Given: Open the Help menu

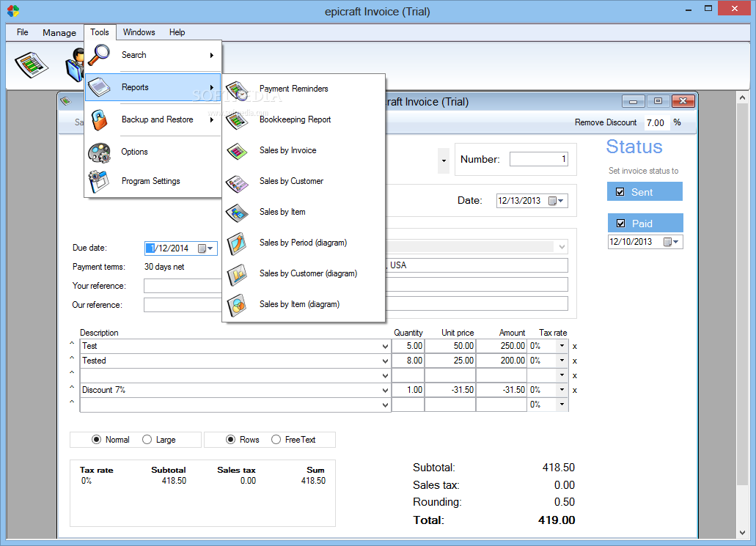Looking at the screenshot, I should click(177, 32).
